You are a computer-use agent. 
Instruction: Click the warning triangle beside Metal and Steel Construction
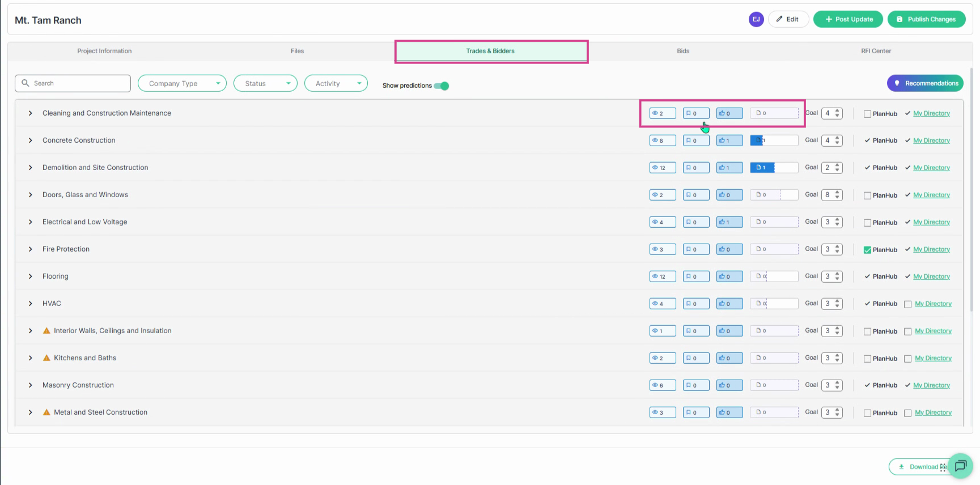46,412
